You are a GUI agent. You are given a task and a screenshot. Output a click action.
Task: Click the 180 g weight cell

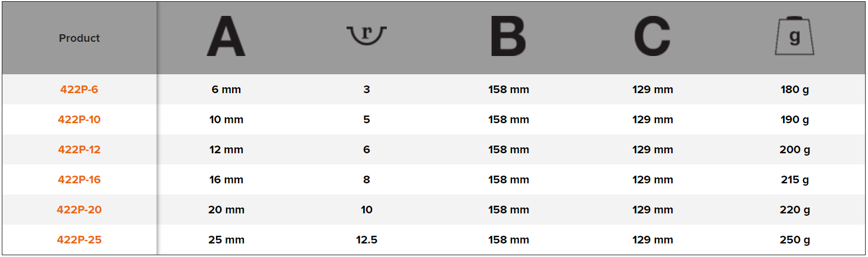794,90
